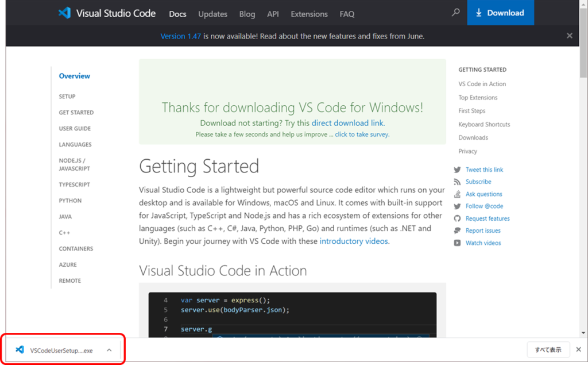The height and width of the screenshot is (365, 588).
Task: Click the Visual Studio Code logo icon
Action: (64, 13)
